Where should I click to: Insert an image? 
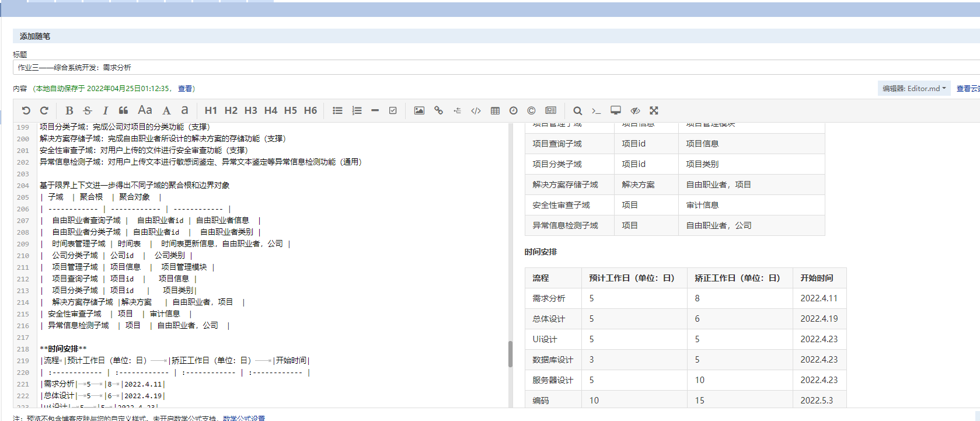click(x=419, y=110)
